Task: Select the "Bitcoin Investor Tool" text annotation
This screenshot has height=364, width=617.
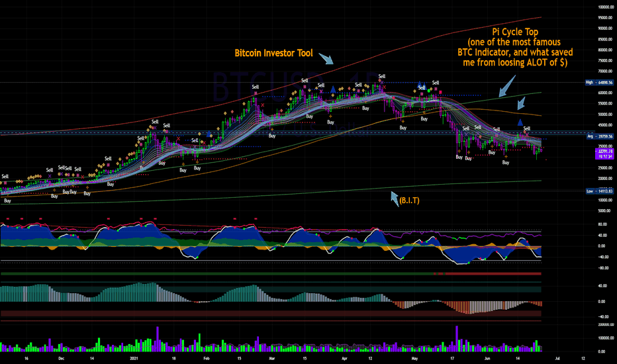Action: click(273, 53)
